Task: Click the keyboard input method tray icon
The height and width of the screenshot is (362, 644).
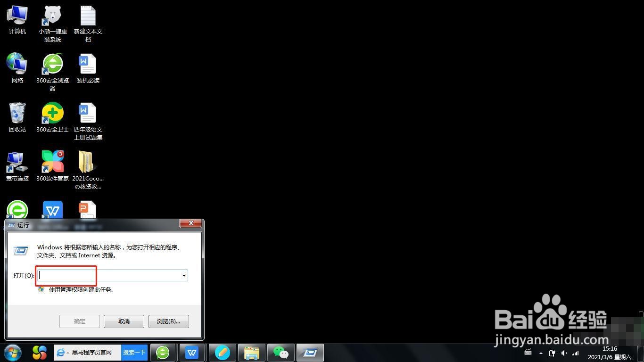Action: point(528,353)
